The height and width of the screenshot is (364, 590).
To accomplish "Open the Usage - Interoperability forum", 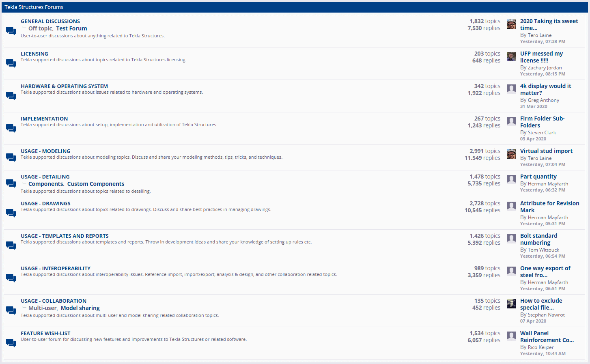I will coord(56,269).
